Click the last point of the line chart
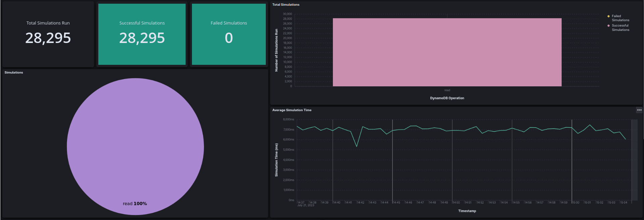 pos(626,139)
